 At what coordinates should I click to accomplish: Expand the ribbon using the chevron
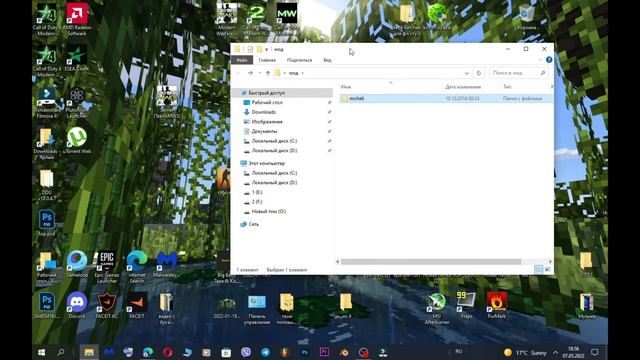coord(540,60)
